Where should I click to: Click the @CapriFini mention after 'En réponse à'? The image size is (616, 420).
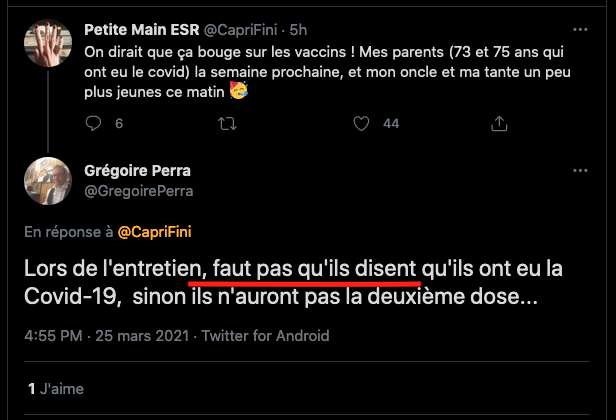[155, 232]
